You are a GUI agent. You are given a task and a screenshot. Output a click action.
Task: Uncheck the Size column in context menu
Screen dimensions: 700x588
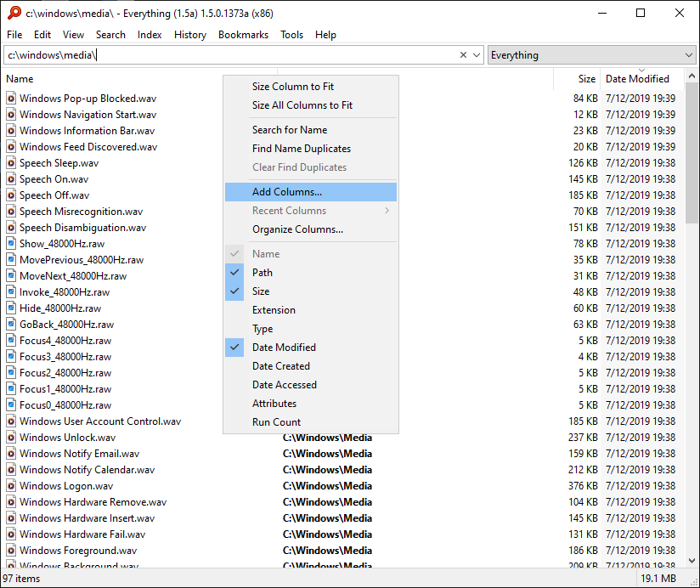(311, 291)
